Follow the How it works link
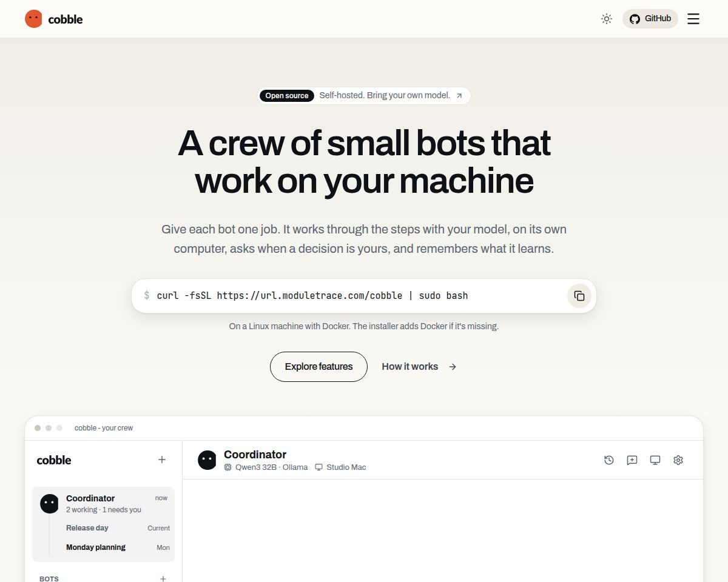Image resolution: width=728 pixels, height=582 pixels. (419, 367)
